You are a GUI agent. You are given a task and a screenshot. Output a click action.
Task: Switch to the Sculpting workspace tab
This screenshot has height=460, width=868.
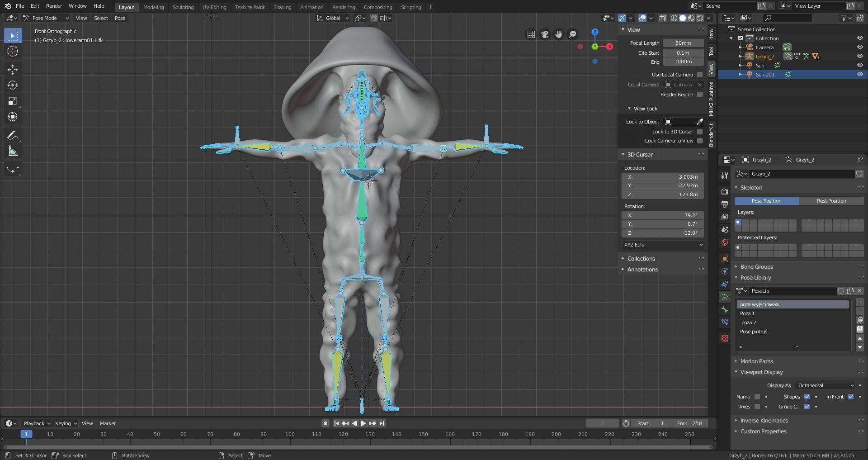coord(183,7)
